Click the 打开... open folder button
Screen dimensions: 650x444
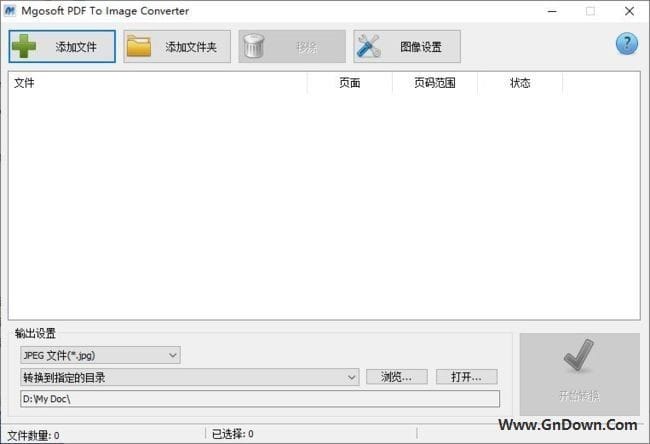click(466, 377)
